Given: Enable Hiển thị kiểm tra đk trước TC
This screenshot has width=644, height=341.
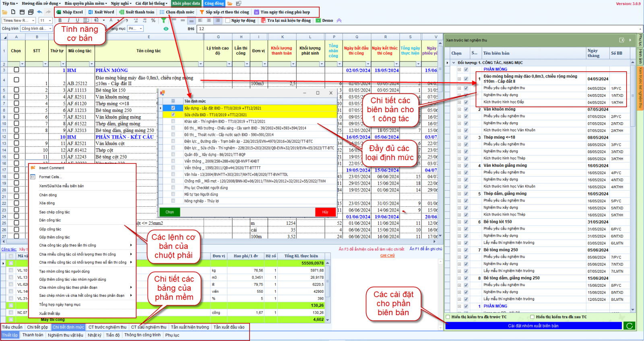Looking at the screenshot, I should pos(448,317).
